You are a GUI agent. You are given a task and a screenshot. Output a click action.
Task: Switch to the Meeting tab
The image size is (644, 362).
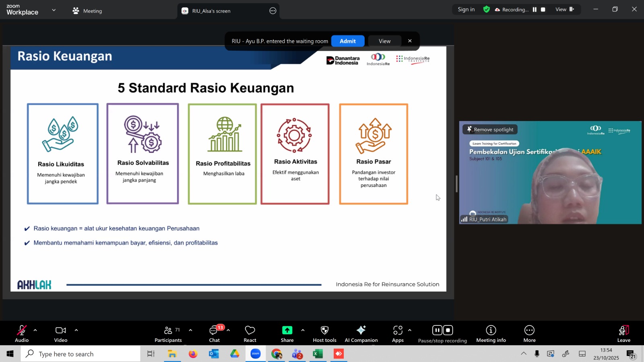[x=87, y=11]
